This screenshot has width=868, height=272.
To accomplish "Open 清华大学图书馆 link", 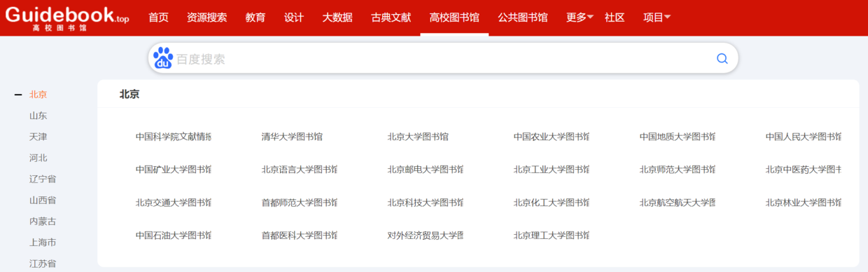I will coord(292,137).
